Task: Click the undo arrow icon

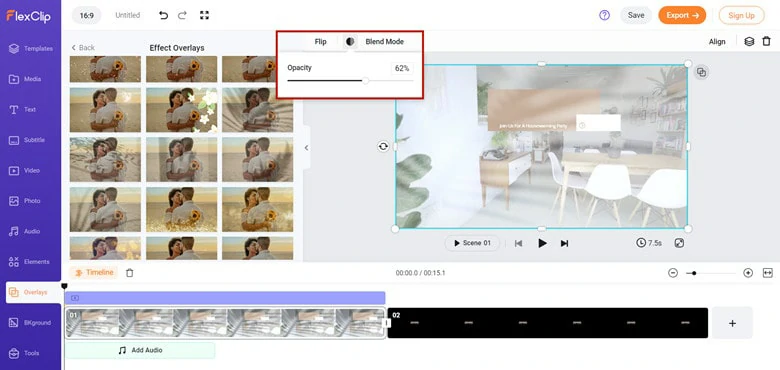Action: (163, 15)
